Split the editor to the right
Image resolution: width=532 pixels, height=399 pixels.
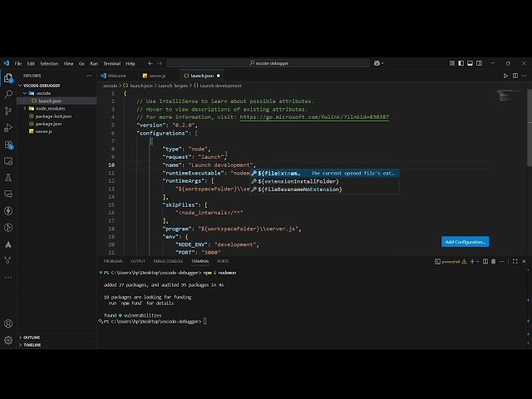(515, 76)
